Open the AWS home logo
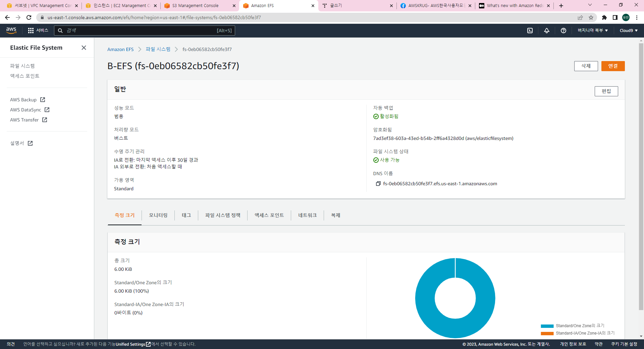The width and height of the screenshot is (644, 349). point(11,31)
